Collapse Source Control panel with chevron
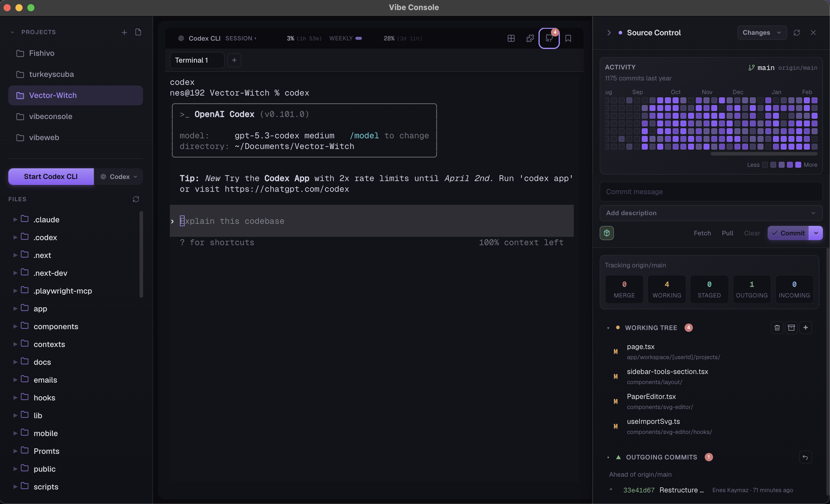830x504 pixels. click(609, 33)
